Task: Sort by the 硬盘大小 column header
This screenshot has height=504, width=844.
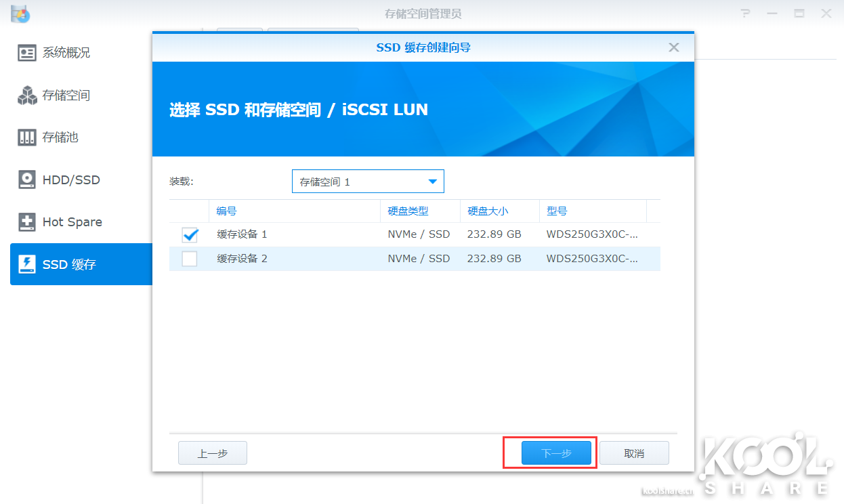Action: tap(488, 211)
